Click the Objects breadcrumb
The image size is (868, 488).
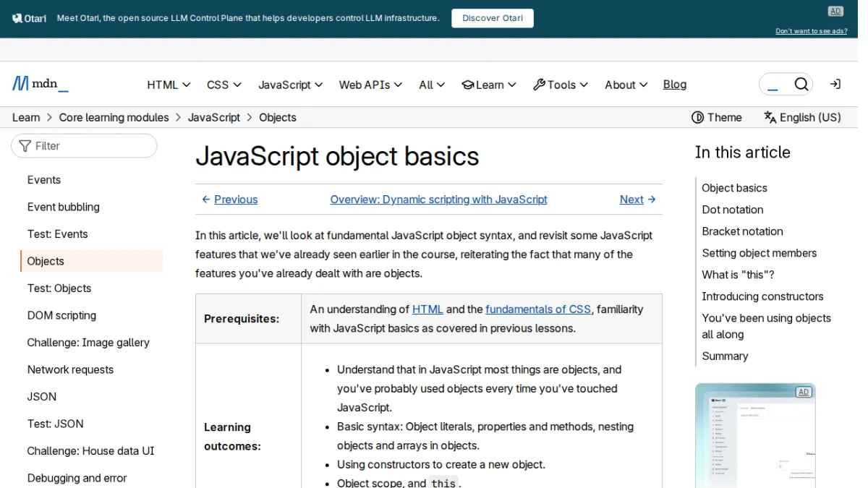[278, 117]
